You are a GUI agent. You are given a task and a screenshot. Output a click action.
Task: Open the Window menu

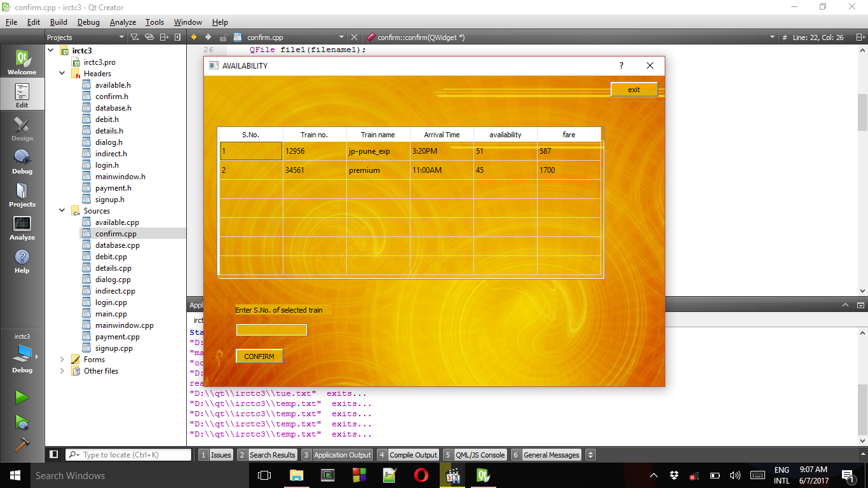coord(187,22)
